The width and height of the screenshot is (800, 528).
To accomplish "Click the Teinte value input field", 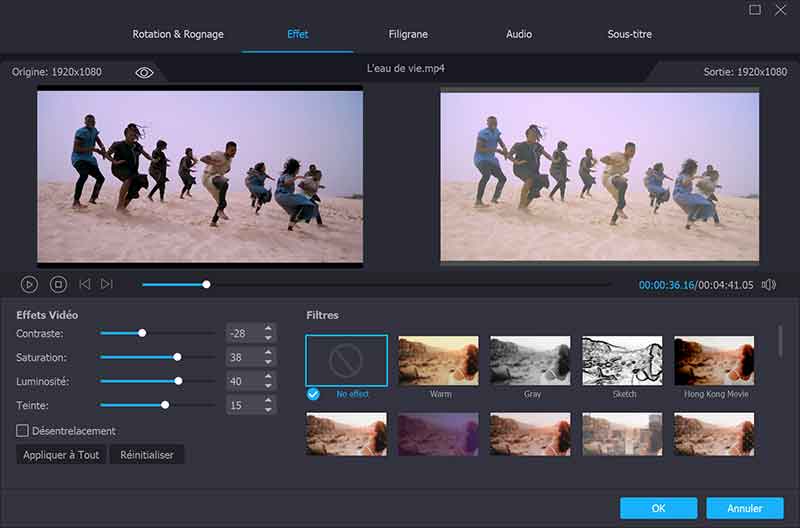I will click(x=243, y=405).
